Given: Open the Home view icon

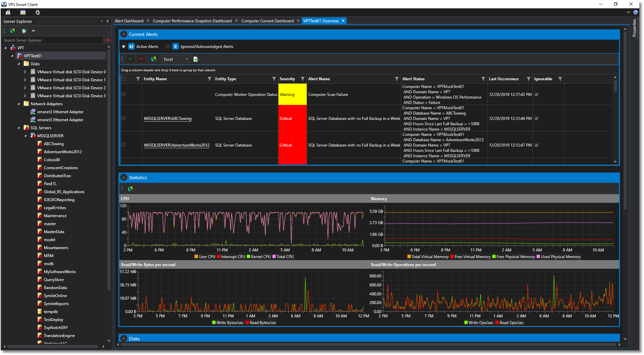Looking at the screenshot, I should 8,12.
